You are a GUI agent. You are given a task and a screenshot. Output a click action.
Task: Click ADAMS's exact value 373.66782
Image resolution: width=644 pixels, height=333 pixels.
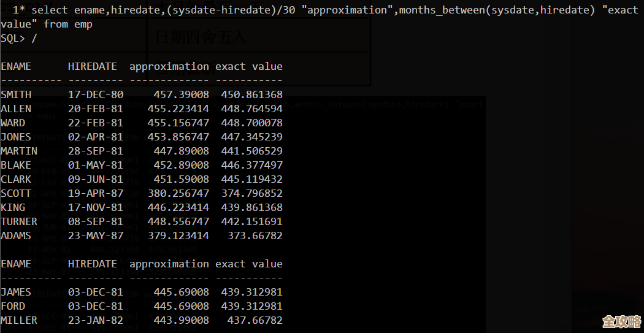pos(255,235)
